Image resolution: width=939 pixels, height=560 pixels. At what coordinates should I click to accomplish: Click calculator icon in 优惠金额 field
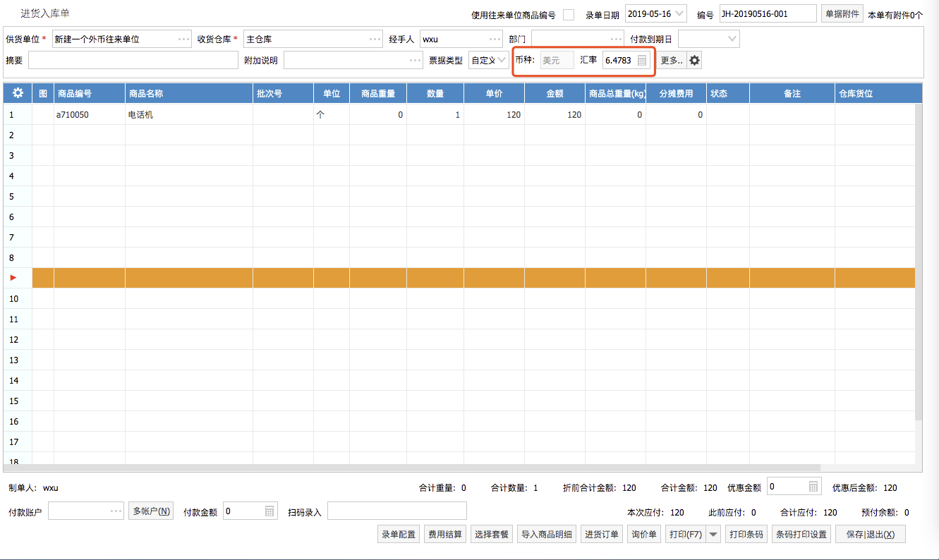tap(813, 487)
